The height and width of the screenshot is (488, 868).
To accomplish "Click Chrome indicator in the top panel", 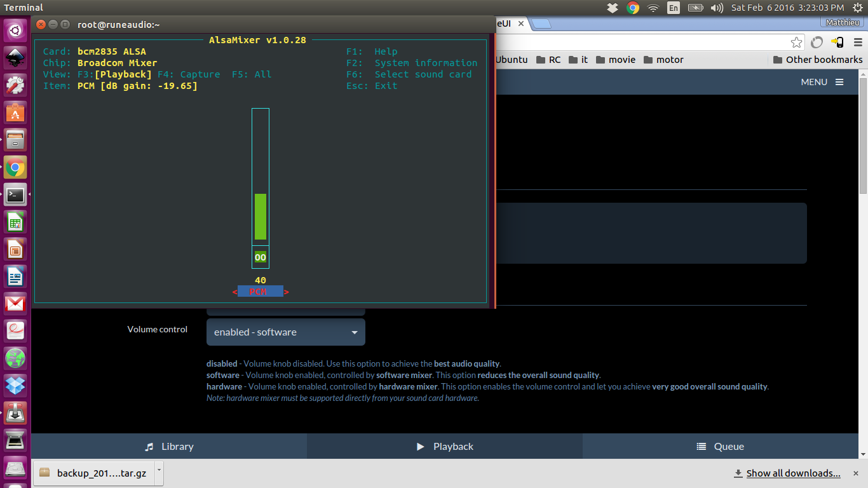I will coord(633,8).
